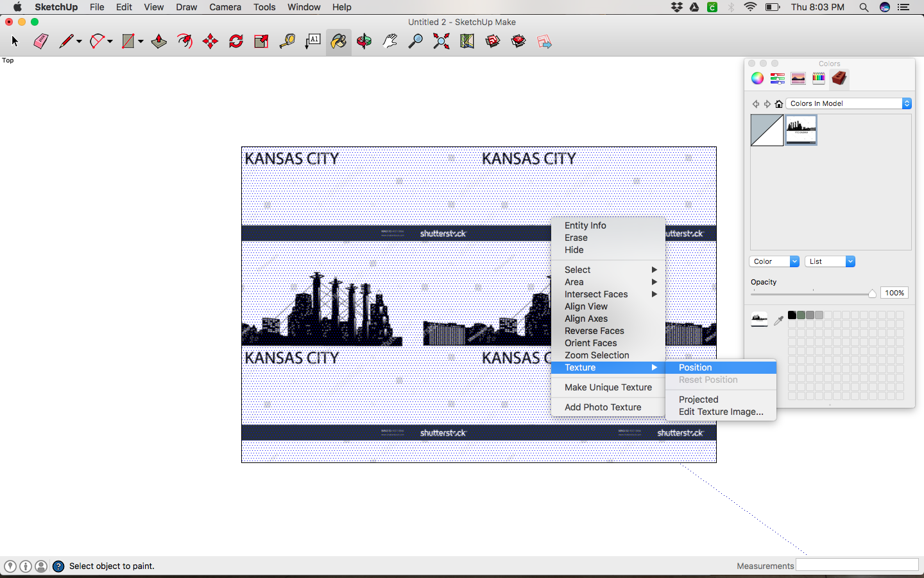Screen dimensions: 924x578
Task: Click Zoom Selection in context menu
Action: coord(608,355)
